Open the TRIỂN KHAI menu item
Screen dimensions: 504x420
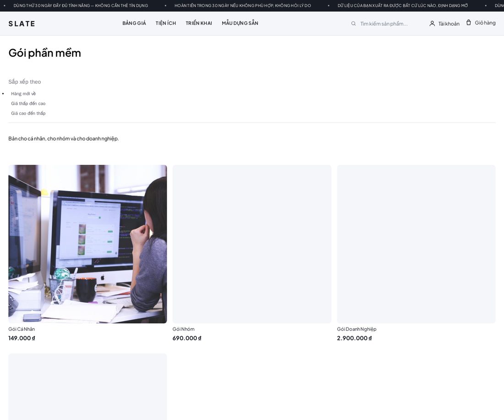click(x=199, y=23)
